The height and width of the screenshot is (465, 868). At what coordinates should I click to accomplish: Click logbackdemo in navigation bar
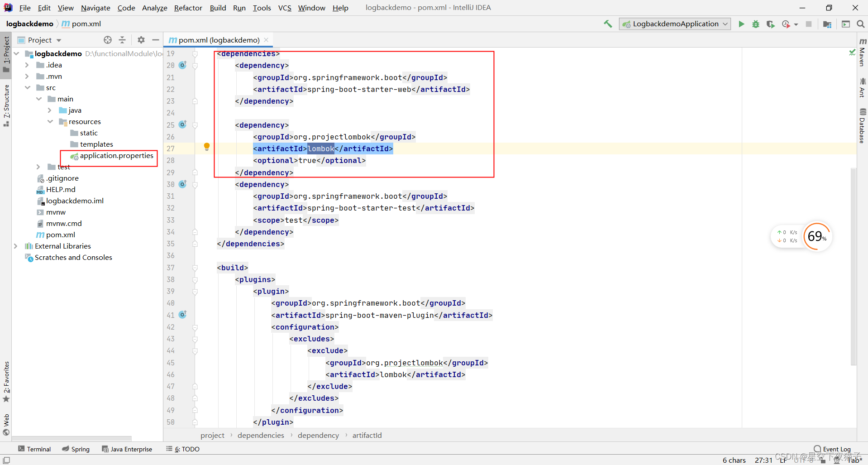point(30,24)
